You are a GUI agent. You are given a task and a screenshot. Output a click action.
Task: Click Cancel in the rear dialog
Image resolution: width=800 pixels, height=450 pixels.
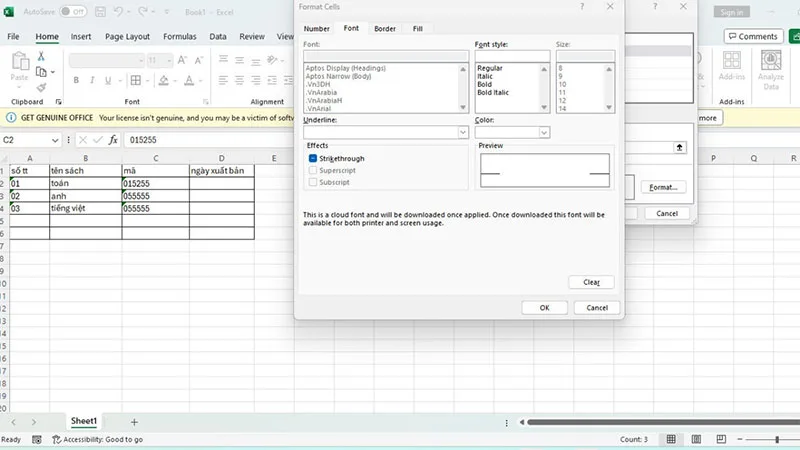(667, 213)
